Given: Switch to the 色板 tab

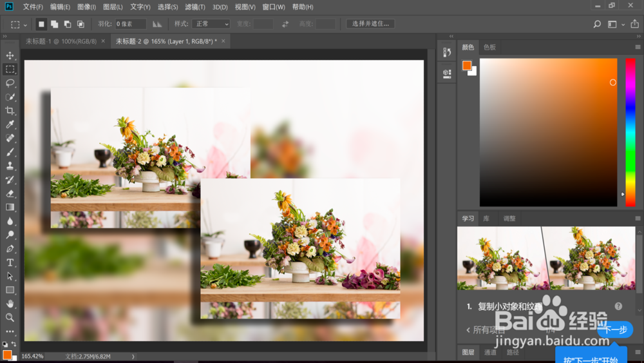Looking at the screenshot, I should pos(489,47).
